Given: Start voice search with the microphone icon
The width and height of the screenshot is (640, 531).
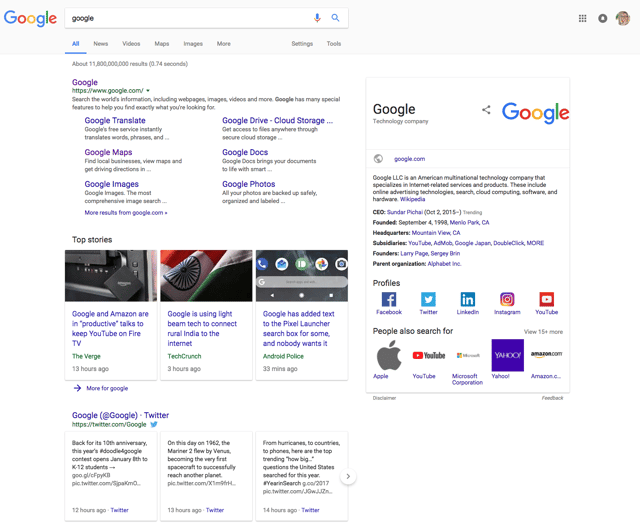Looking at the screenshot, I should point(317,18).
